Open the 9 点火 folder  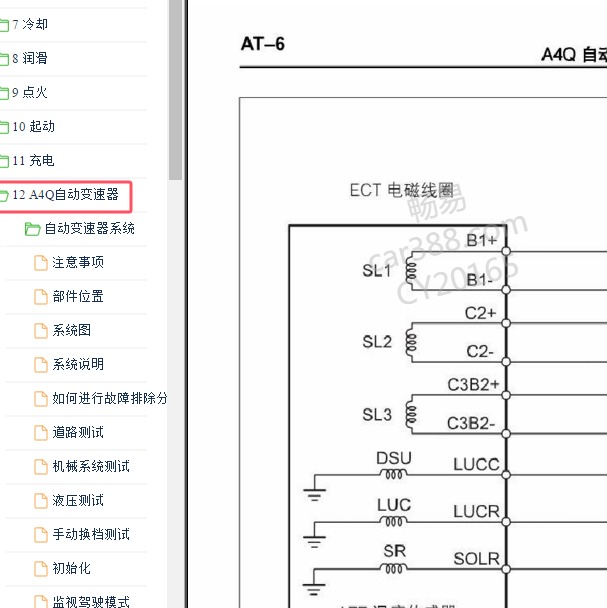click(30, 92)
